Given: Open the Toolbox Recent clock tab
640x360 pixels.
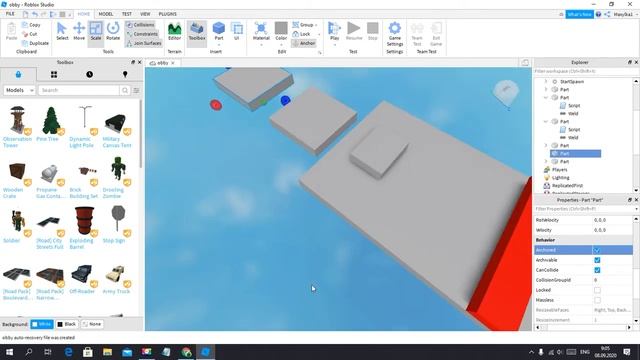Looking at the screenshot, I should [89, 74].
